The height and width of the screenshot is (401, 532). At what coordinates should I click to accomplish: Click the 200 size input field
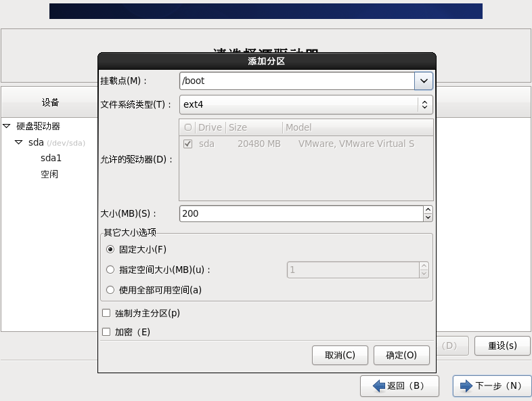[x=301, y=213]
